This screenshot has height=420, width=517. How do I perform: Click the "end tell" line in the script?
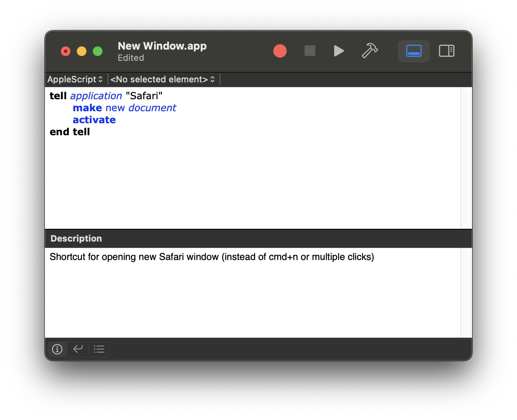(70, 132)
